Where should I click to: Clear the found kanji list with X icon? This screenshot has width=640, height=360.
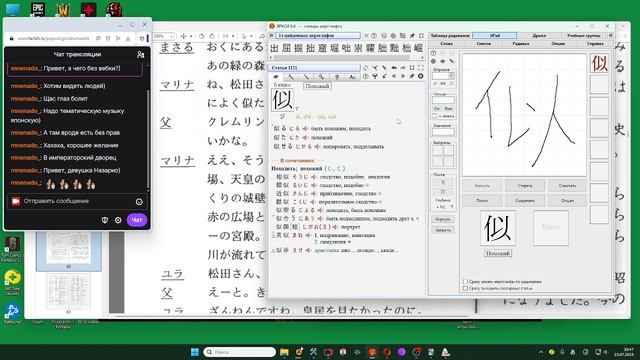(x=366, y=36)
